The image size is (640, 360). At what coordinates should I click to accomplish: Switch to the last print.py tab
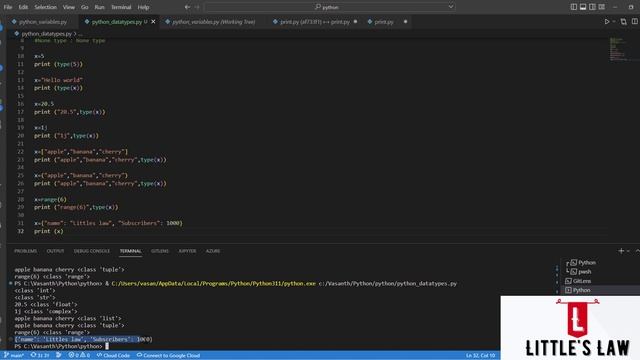coord(384,22)
